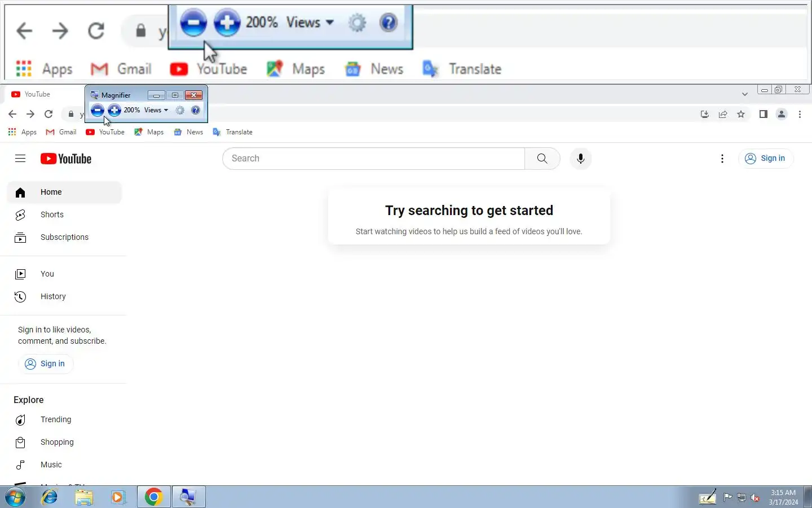The height and width of the screenshot is (508, 812).
Task: Bookmark this tab with the star icon
Action: tap(741, 114)
